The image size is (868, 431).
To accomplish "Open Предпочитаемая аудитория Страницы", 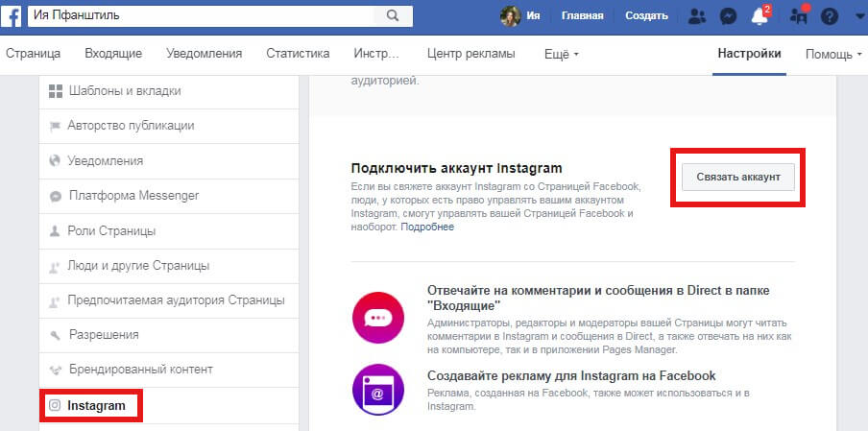I will (x=169, y=300).
